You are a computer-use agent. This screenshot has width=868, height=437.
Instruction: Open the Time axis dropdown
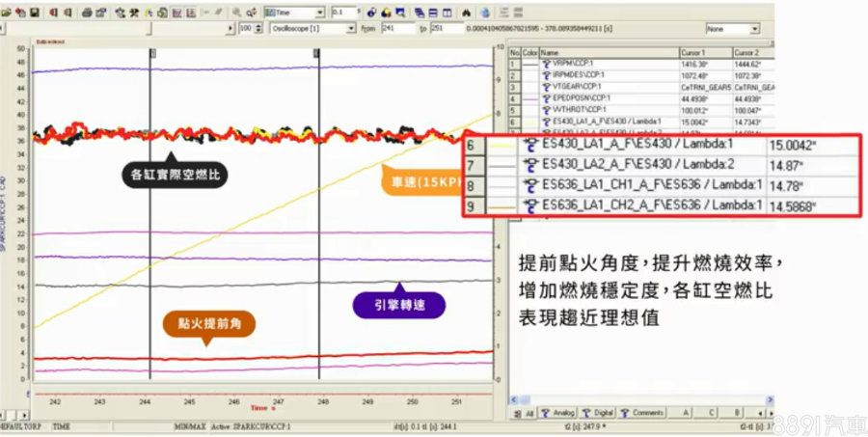[319, 13]
